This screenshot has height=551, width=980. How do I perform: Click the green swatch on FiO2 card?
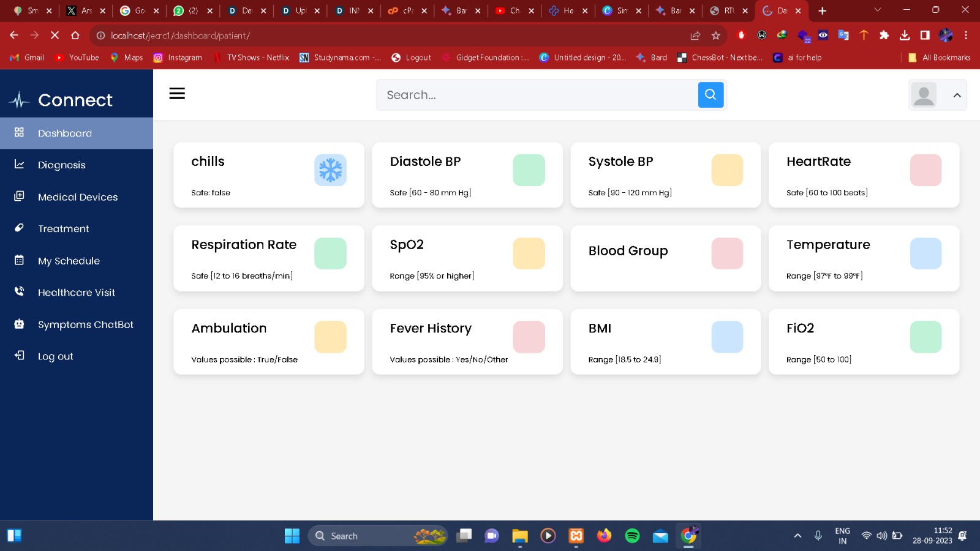pos(925,337)
